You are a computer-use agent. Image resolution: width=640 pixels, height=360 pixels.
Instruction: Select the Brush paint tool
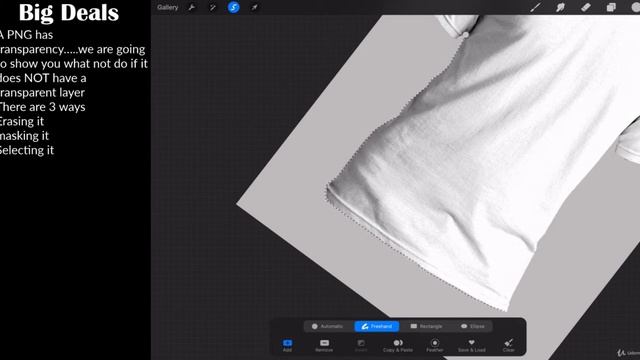point(536,7)
